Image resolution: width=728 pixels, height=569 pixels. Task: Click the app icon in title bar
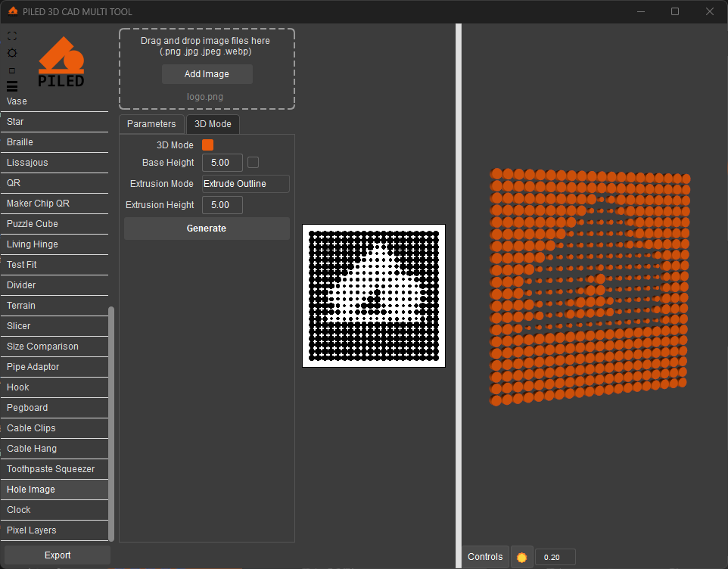[13, 11]
